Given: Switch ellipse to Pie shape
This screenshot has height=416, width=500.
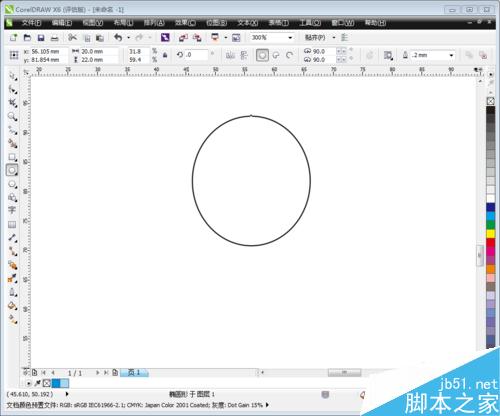Looking at the screenshot, I should 276,55.
